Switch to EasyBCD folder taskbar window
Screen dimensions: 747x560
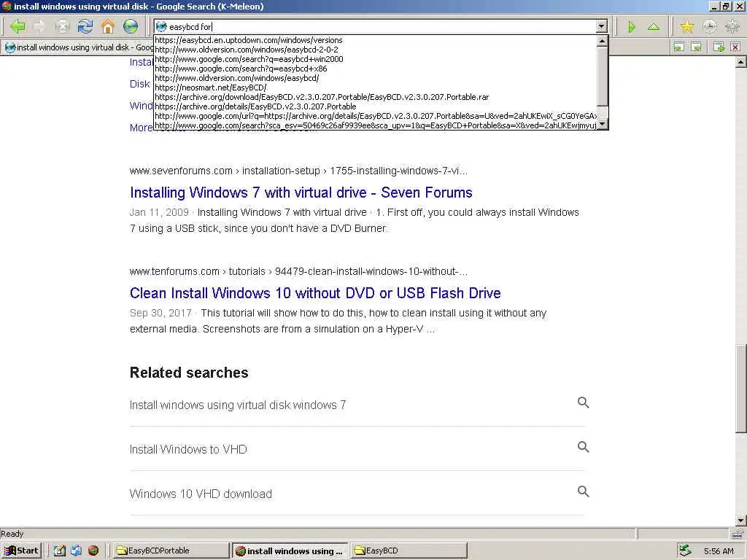tap(409, 551)
